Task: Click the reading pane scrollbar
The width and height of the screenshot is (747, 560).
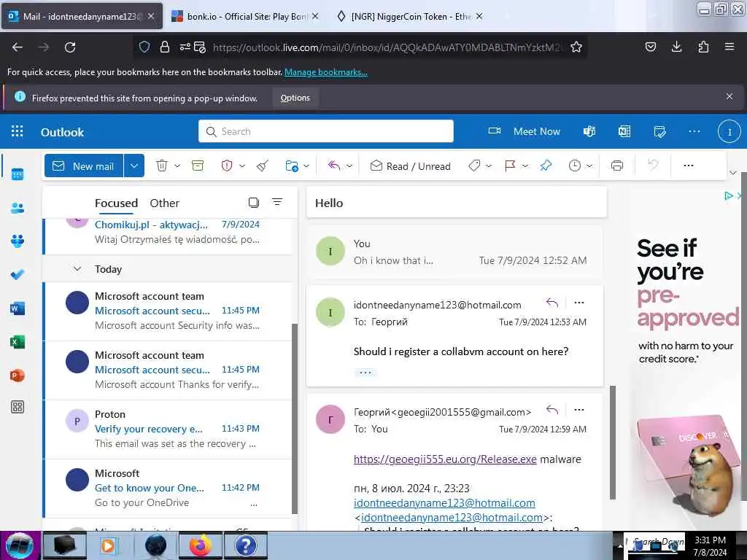Action: point(613,443)
